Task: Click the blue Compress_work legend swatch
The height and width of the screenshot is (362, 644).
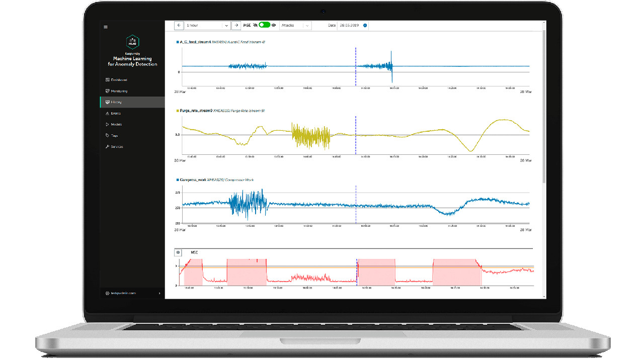Action: click(178, 179)
